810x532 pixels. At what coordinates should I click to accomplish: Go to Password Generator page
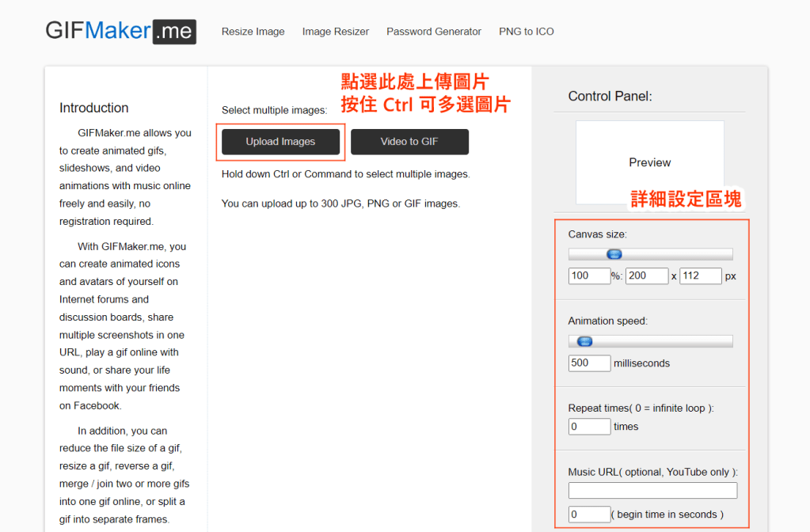point(433,32)
